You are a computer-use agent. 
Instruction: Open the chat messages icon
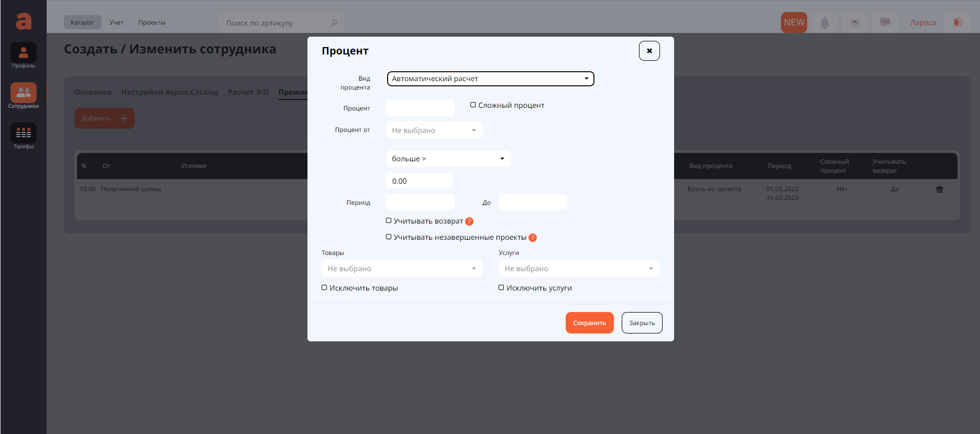(885, 23)
